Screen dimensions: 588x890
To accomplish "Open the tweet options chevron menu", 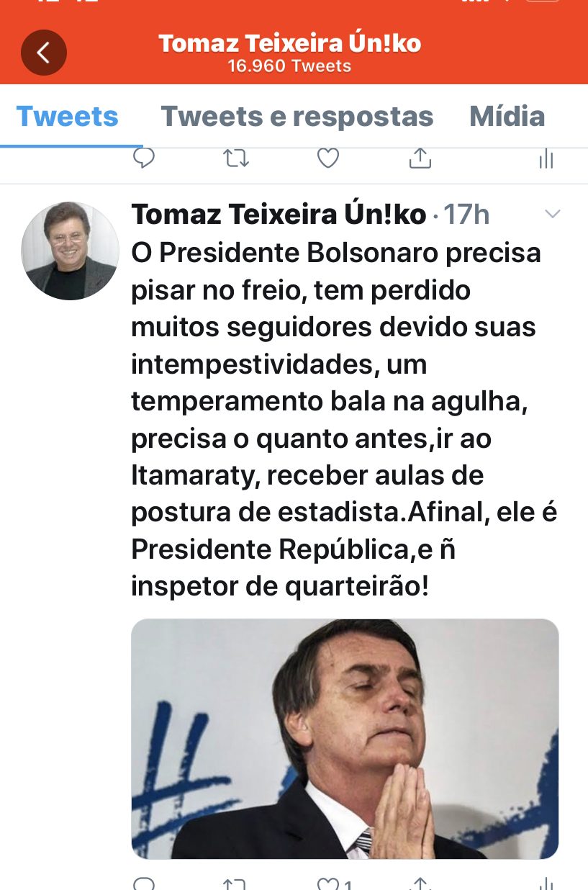I will [552, 214].
